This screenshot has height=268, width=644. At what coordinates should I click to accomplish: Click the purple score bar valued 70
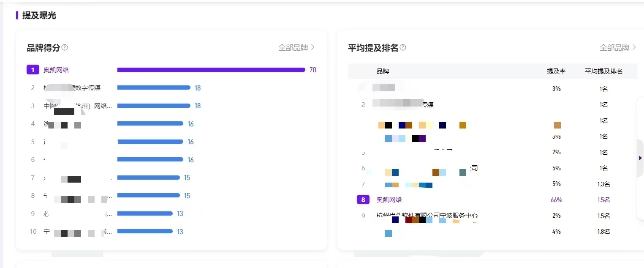tap(211, 70)
